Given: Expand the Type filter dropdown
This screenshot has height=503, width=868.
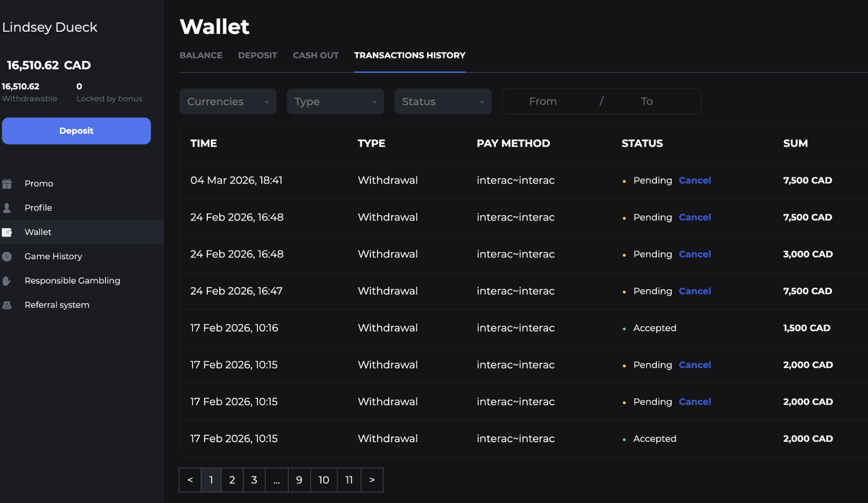Looking at the screenshot, I should (x=335, y=102).
